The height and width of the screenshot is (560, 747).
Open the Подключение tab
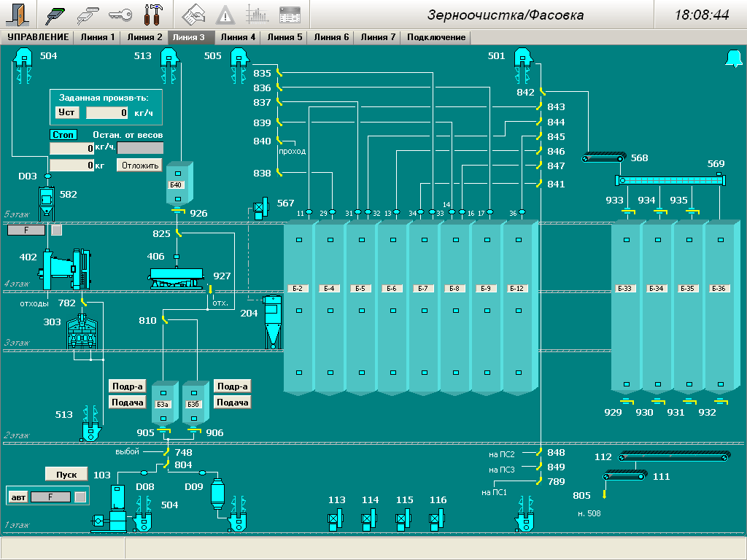[x=436, y=37]
